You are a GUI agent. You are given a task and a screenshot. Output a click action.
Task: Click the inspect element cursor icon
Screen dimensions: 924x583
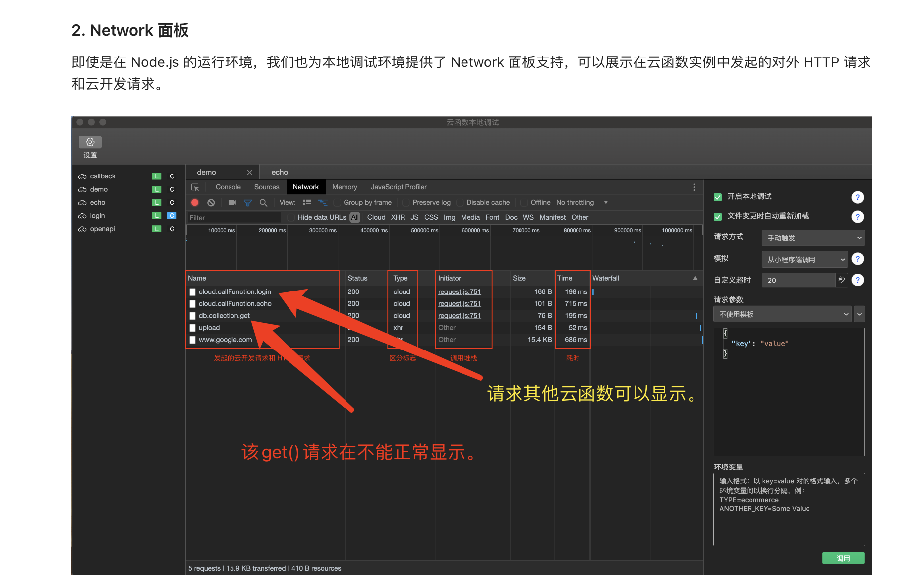click(195, 187)
